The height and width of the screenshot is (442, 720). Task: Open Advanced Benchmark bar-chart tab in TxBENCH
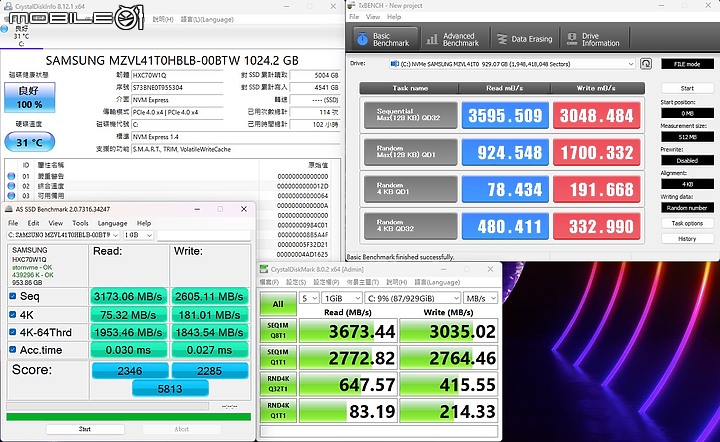(x=453, y=39)
